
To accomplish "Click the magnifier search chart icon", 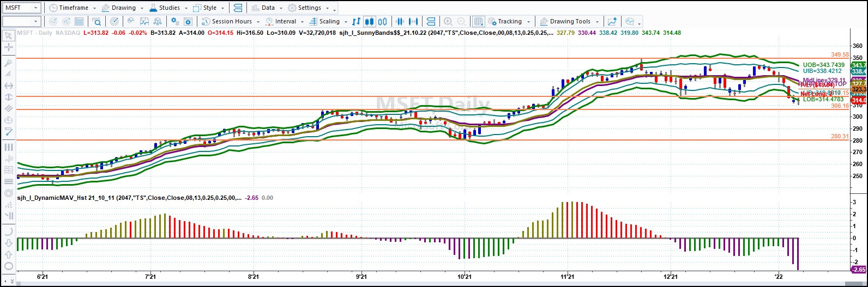I will point(97,21).
